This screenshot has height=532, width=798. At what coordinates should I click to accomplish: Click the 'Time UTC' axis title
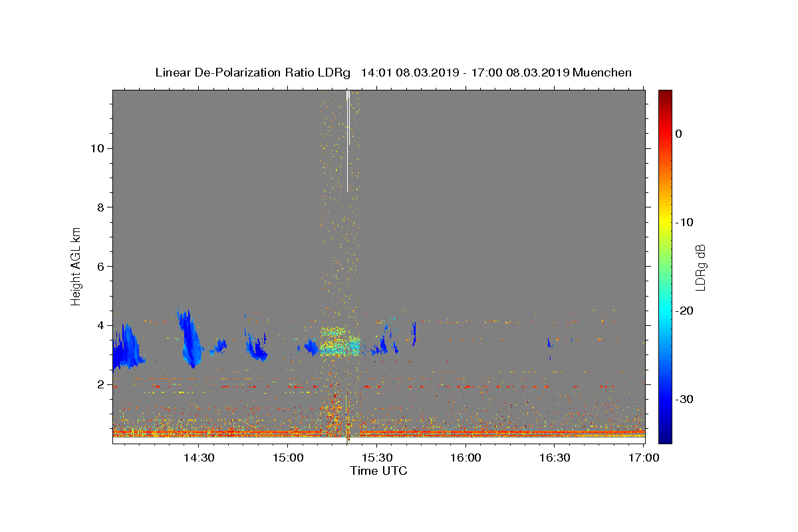coord(378,471)
